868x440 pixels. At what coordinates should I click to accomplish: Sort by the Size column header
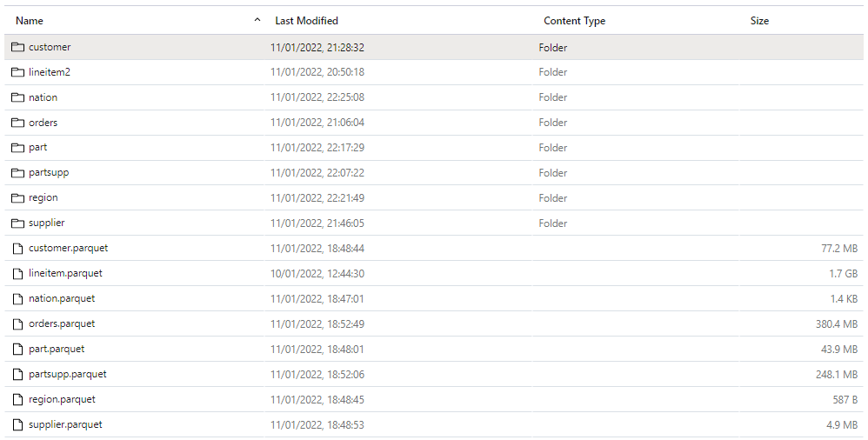tap(759, 21)
